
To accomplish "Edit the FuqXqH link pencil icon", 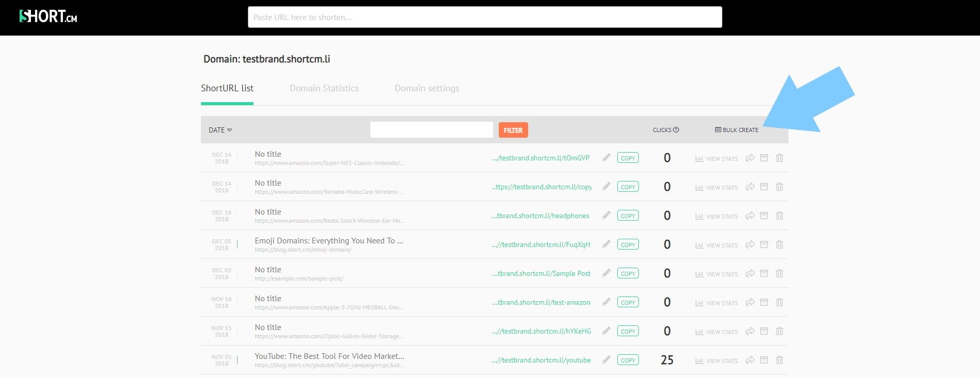I will click(x=606, y=244).
